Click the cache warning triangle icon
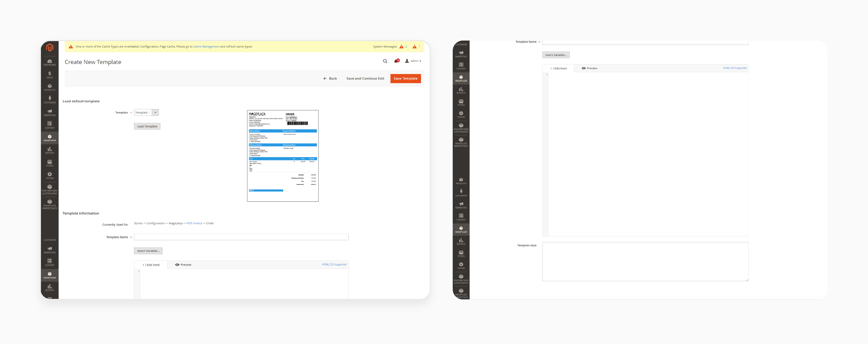868x344 pixels. click(71, 47)
